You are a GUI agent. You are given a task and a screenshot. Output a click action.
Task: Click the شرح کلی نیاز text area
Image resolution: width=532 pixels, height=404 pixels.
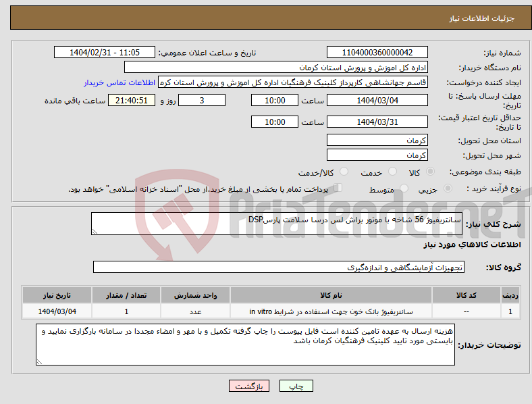click(x=277, y=224)
